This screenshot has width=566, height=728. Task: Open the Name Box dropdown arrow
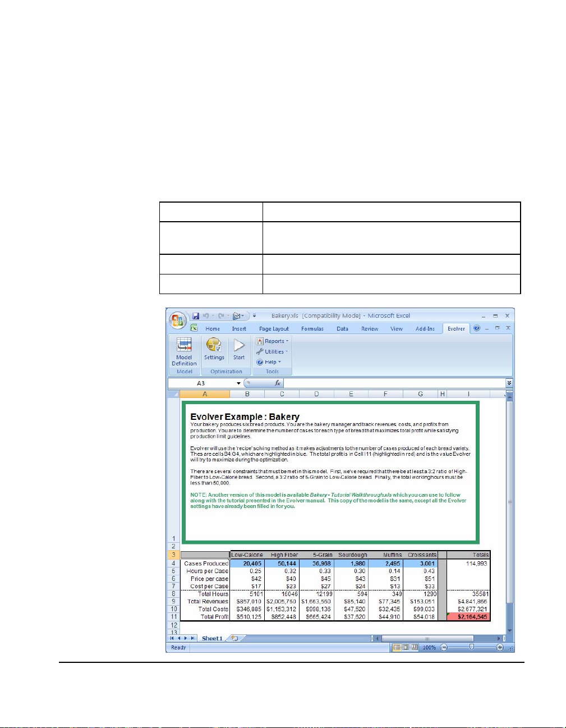click(x=238, y=383)
